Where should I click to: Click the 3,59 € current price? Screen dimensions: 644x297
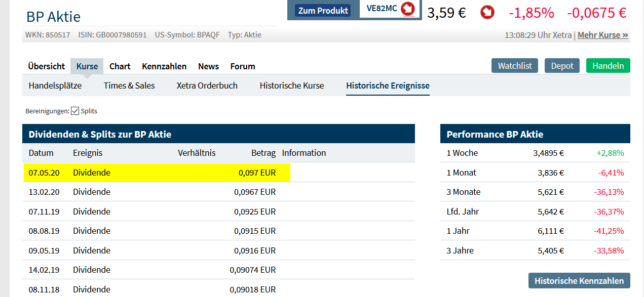click(x=446, y=13)
